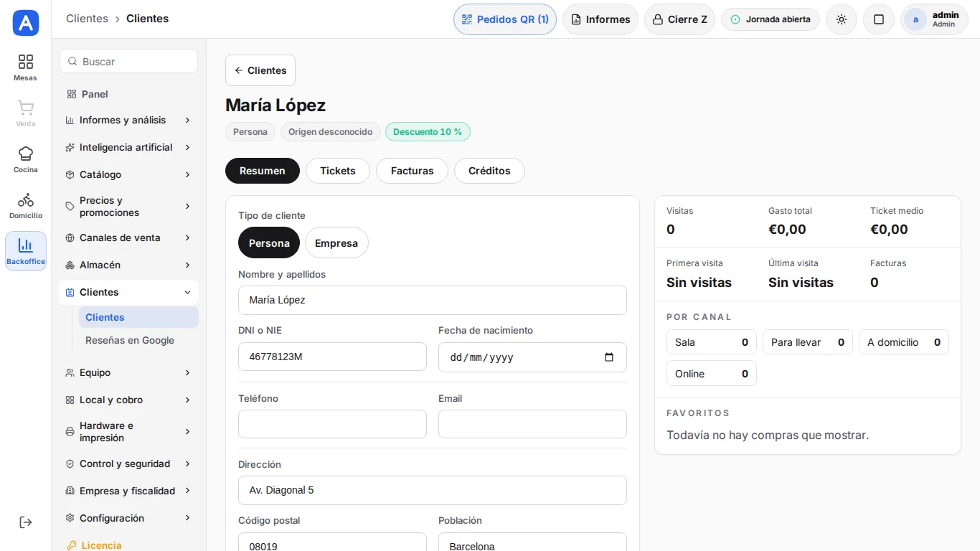Screen dimensions: 980x551
Task: Expand Precios y promociones section
Action: [128, 207]
